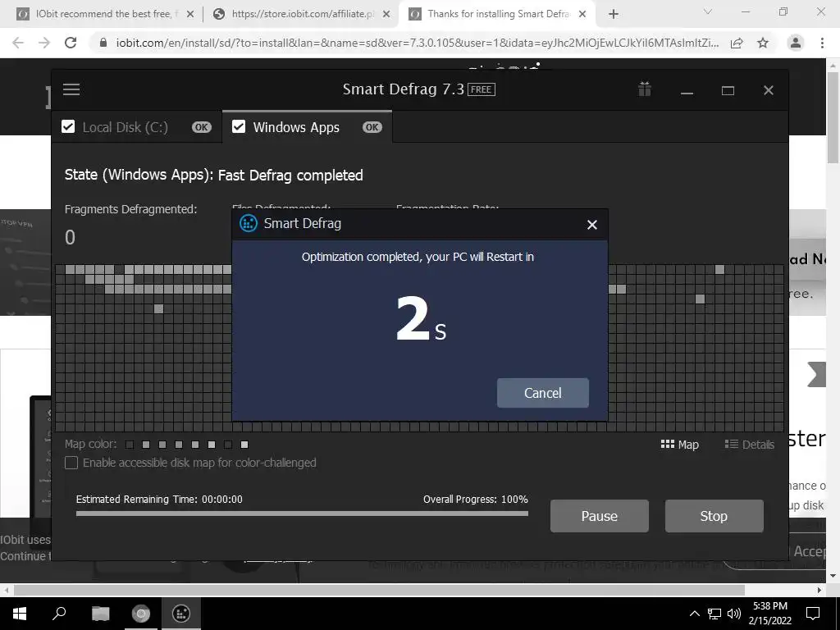Close 'Thanks for installing Smart Defrag' tab

[583, 15]
